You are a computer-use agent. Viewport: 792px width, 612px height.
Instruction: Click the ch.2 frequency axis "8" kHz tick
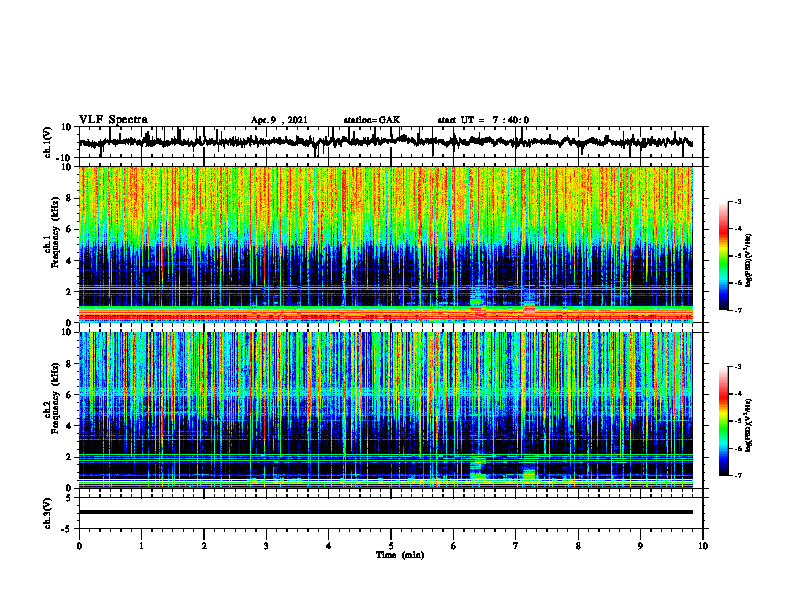[69, 364]
